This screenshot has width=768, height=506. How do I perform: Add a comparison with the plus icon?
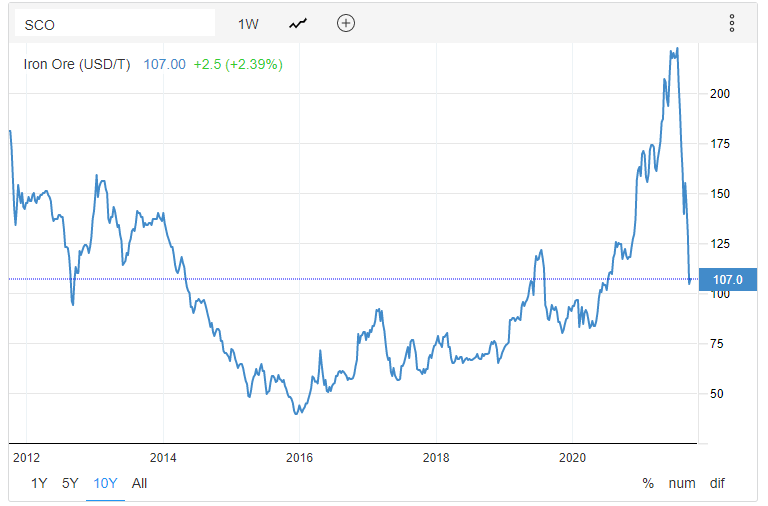pyautogui.click(x=346, y=23)
